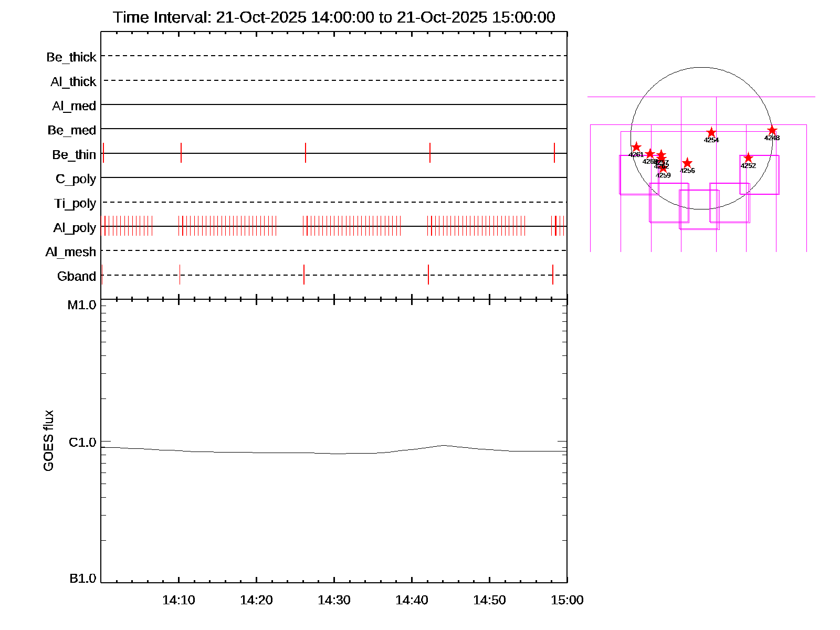The height and width of the screenshot is (630, 840).
Task: Pick the star marker above label 4259
Action: pos(663,168)
